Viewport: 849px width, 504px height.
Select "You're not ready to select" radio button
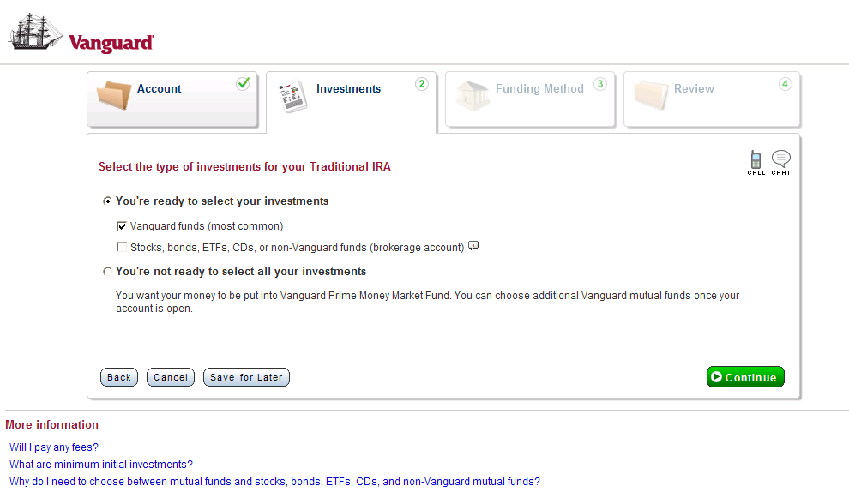tap(107, 272)
